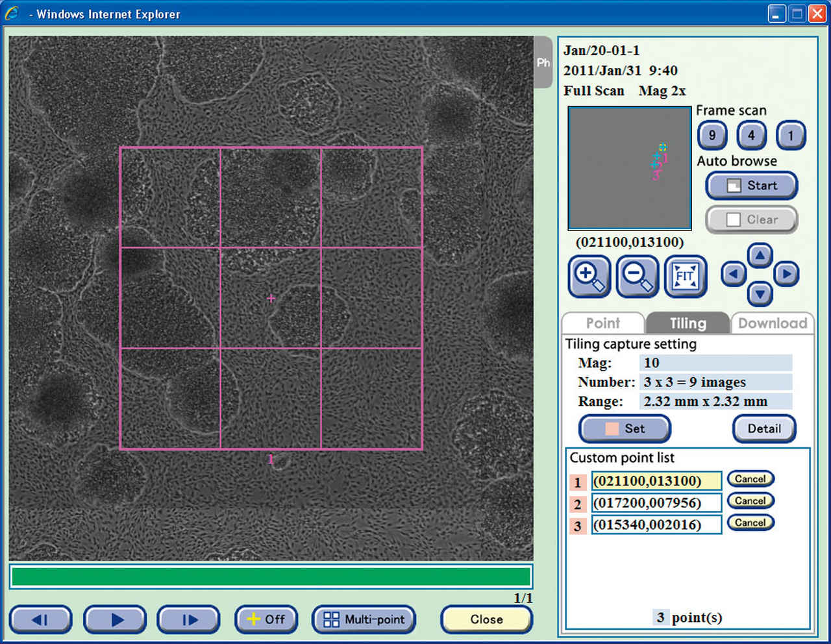
Task: Pan right with the right arrow
Action: (786, 275)
